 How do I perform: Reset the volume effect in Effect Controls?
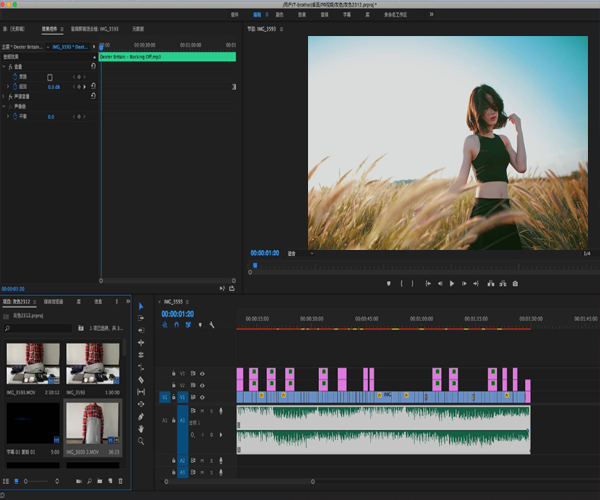tap(93, 66)
